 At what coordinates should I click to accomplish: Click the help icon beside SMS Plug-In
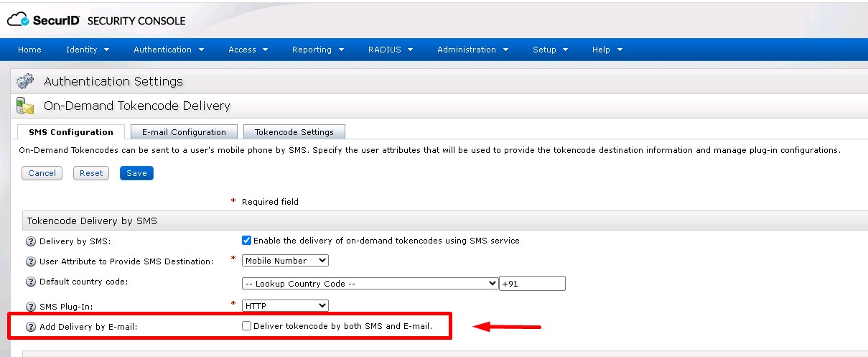pos(31,307)
